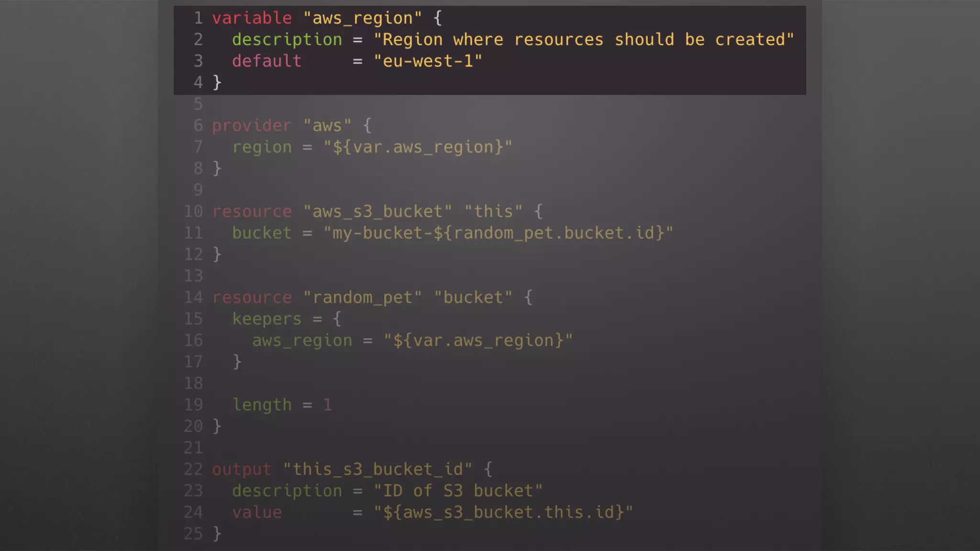Screen dimensions: 980x551
Task: Click the "variable" keyword on line 1
Action: [x=252, y=18]
